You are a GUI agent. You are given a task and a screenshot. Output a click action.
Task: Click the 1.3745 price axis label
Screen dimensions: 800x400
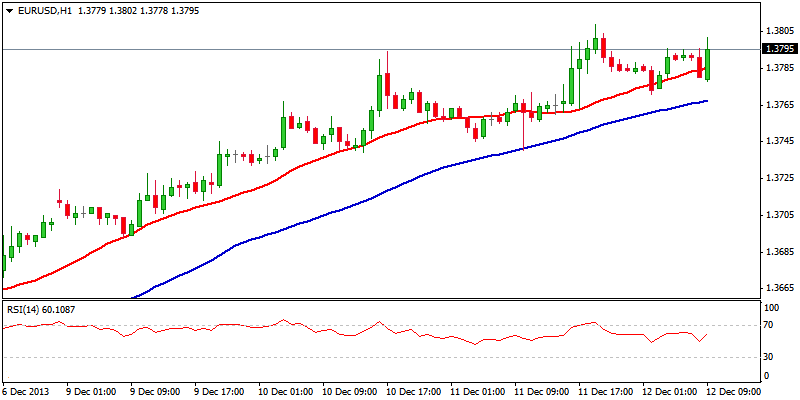click(778, 141)
